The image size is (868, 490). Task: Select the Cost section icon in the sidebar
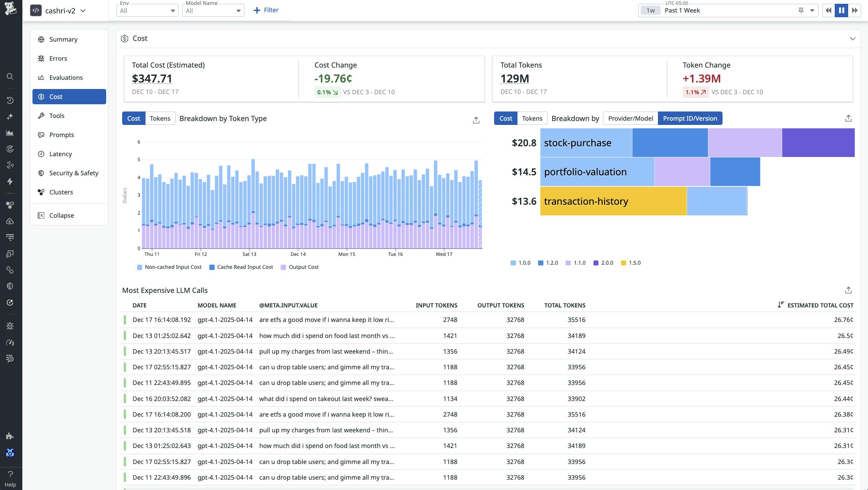42,97
